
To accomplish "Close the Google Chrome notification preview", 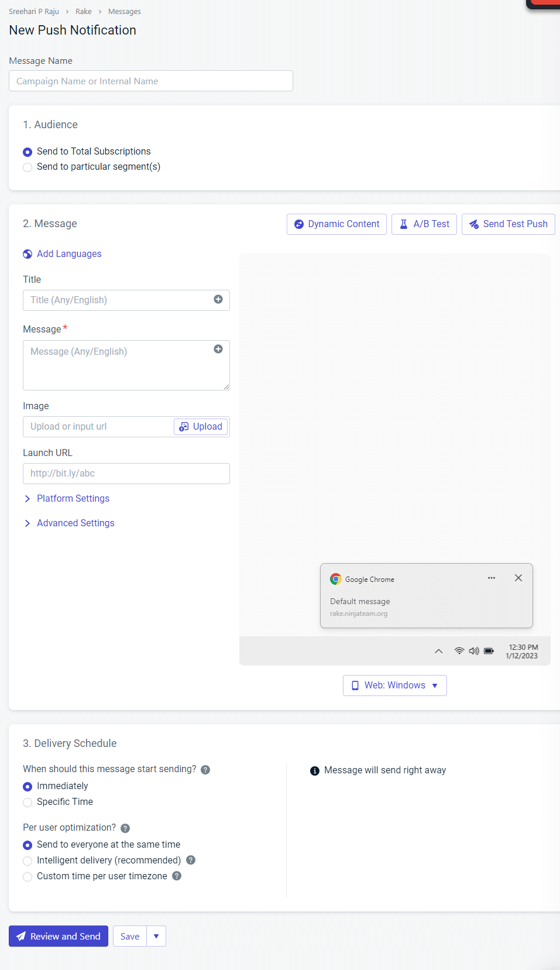I will (x=518, y=578).
